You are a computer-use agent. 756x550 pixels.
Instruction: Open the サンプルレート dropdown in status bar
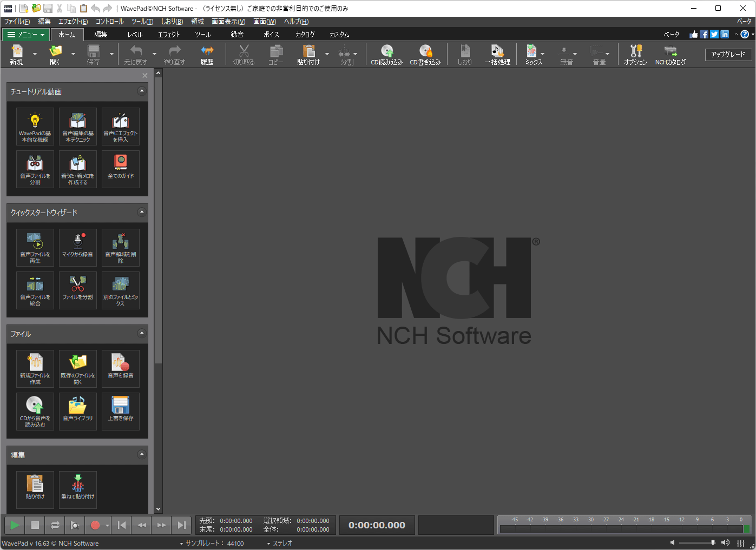pyautogui.click(x=212, y=544)
